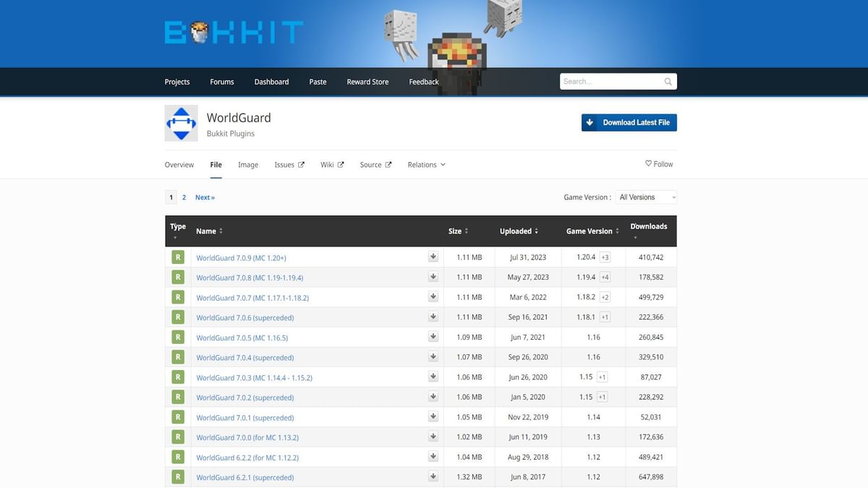Switch to the Image tab
Viewport: 868px width, 488px height.
click(x=248, y=164)
